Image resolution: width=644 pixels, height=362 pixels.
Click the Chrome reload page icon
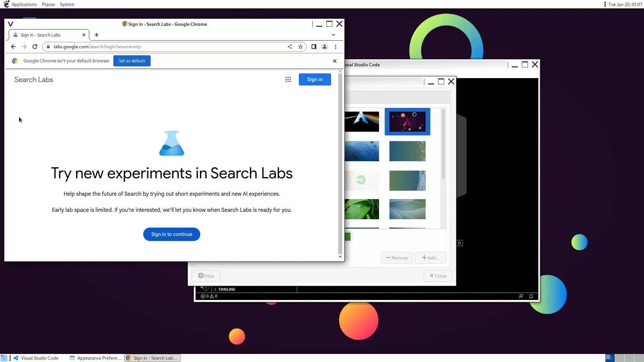click(35, 47)
